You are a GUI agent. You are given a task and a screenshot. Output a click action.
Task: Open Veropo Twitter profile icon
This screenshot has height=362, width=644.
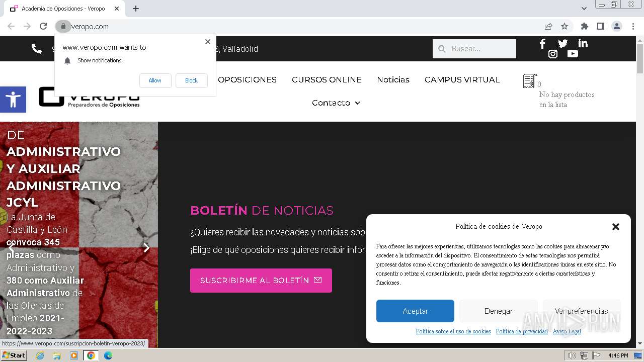562,44
